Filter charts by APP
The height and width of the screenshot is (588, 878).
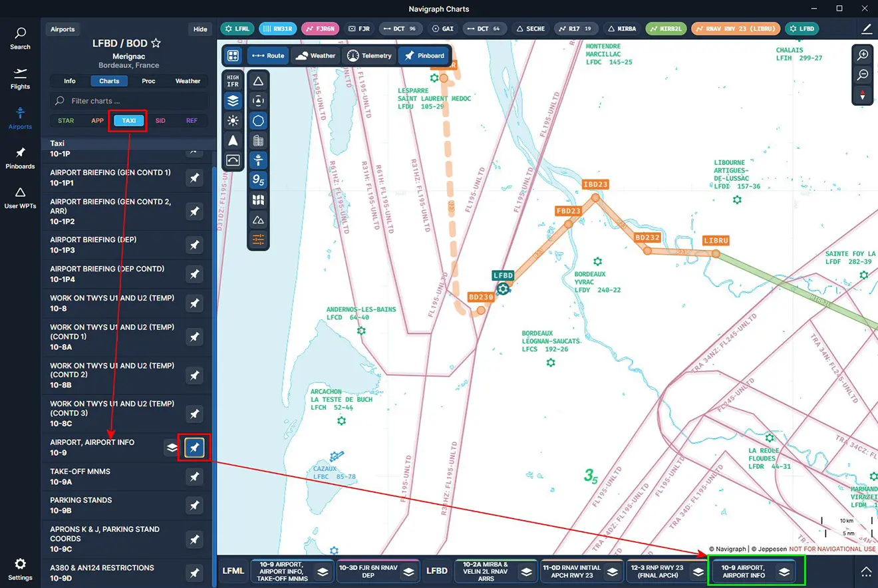(x=98, y=120)
